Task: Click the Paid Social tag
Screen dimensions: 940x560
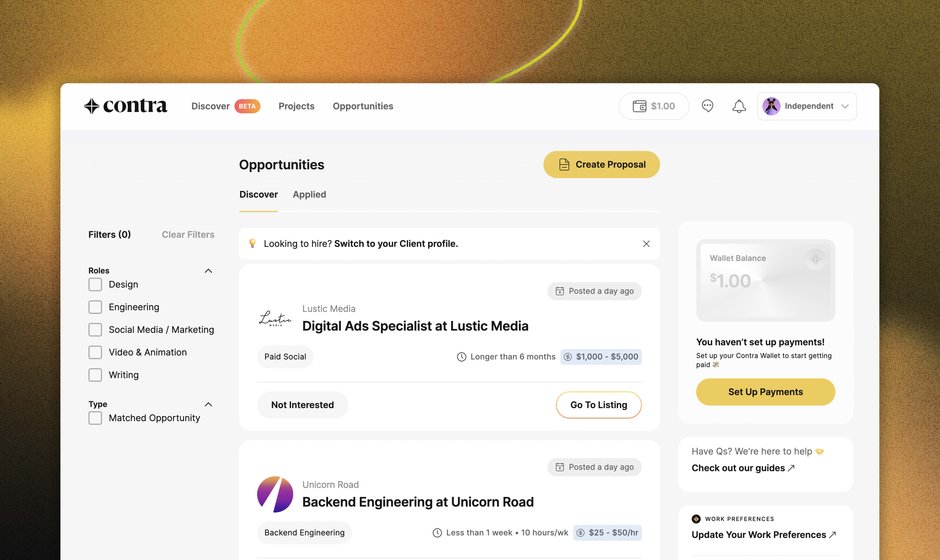Action: coord(285,357)
